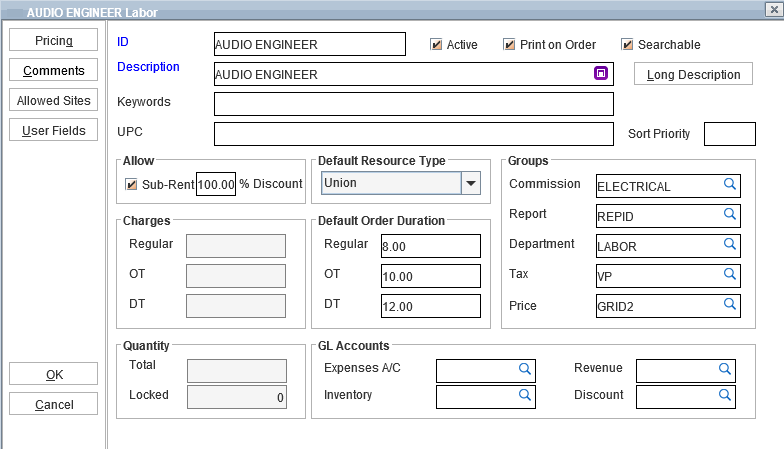Open Expenses A/C account lookup icon
This screenshot has height=449, width=784.
point(525,369)
